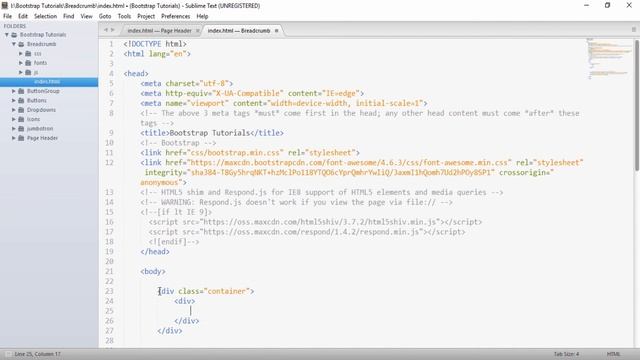Click the Icons folder icon
640x360 pixels.
tap(21, 119)
